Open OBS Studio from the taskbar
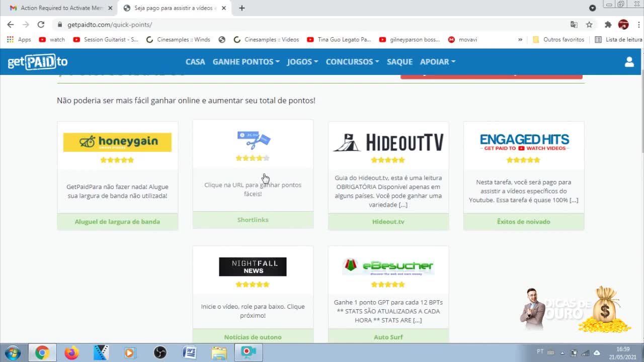 pos(160,353)
